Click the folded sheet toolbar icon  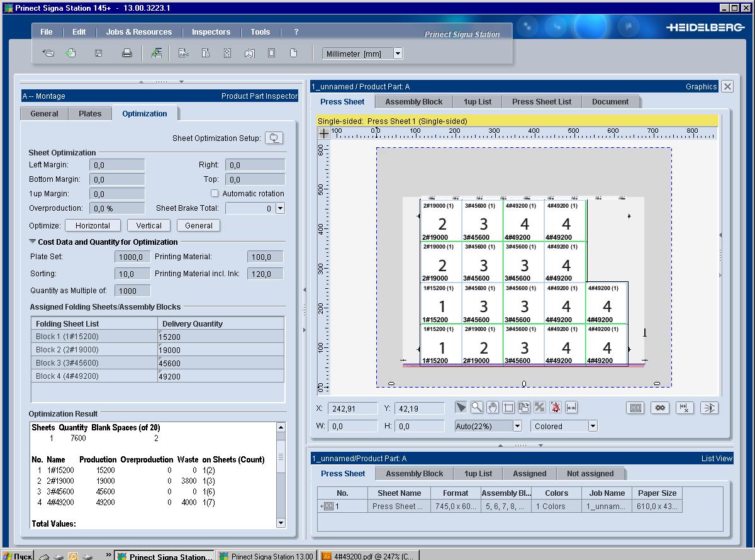(x=250, y=53)
